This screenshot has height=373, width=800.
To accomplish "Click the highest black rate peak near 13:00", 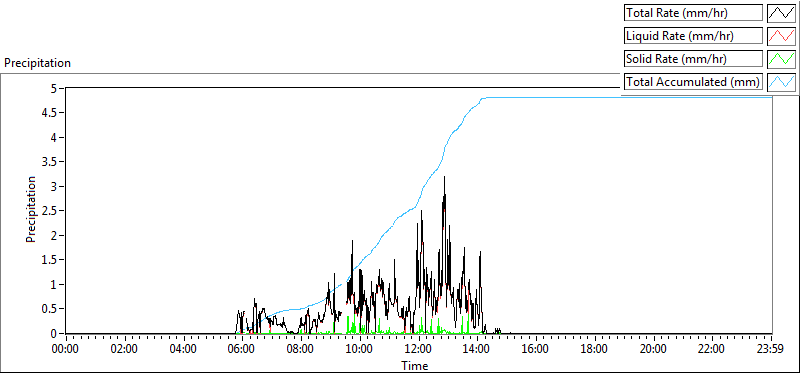I will 444,177.
